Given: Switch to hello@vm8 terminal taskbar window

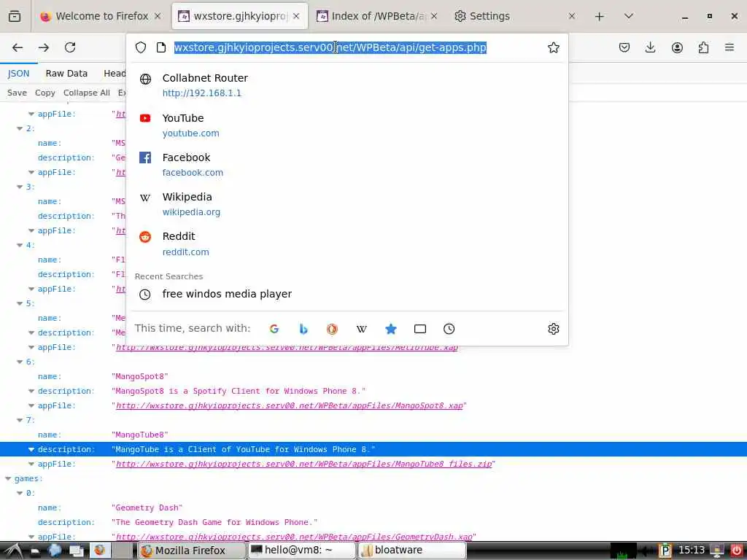Looking at the screenshot, I should point(301,551).
